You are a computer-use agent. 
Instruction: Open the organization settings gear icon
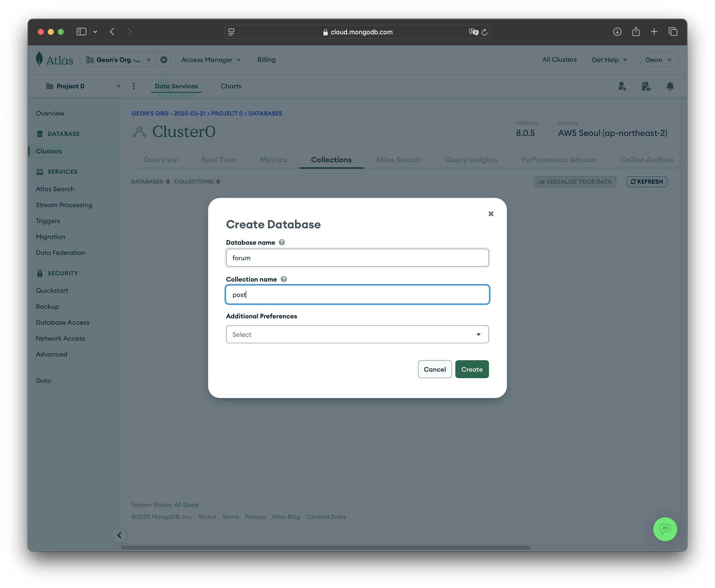[x=164, y=59]
